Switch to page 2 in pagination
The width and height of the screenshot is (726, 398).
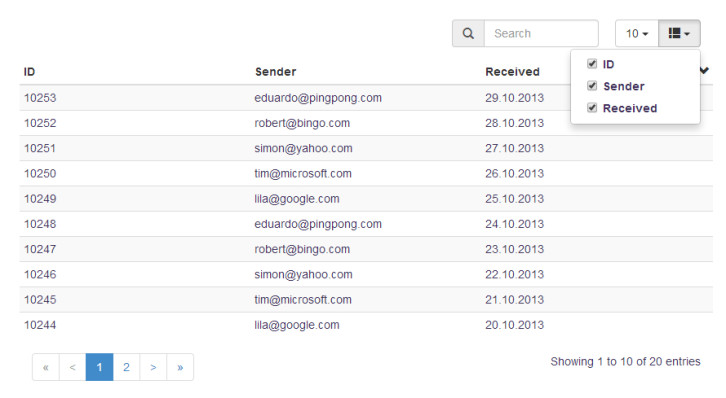pos(126,367)
